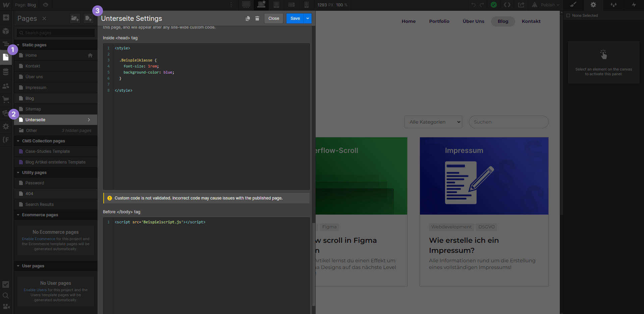Open the Navigator panel
This screenshot has width=644, height=314.
click(x=6, y=44)
